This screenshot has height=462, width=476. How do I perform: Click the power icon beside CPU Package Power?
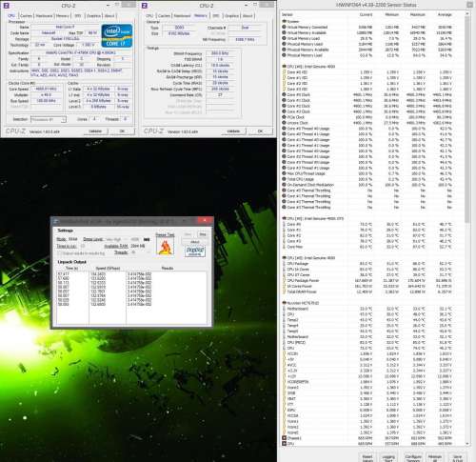(284, 280)
